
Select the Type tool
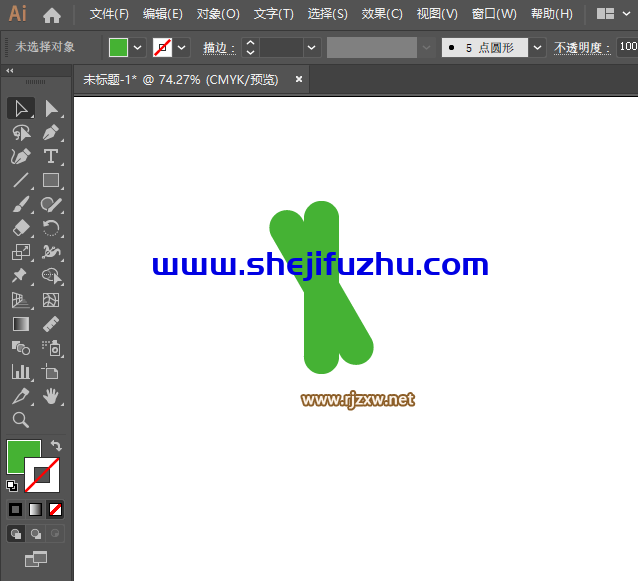pos(51,157)
